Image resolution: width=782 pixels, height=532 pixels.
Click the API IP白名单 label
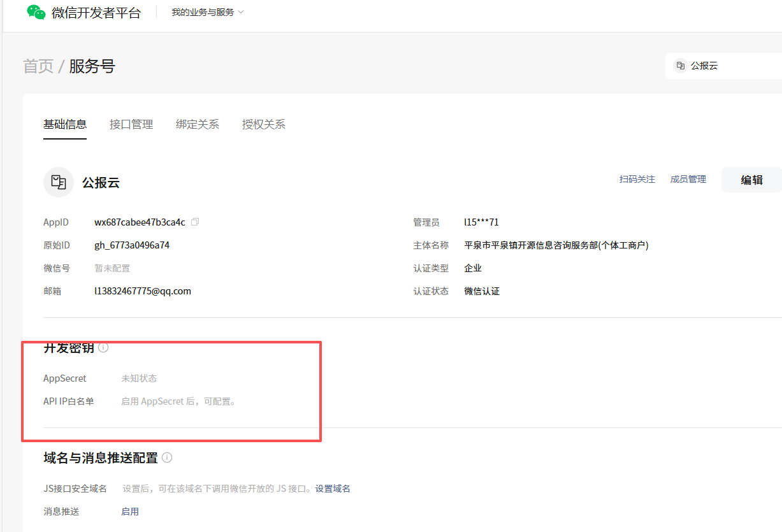click(69, 401)
